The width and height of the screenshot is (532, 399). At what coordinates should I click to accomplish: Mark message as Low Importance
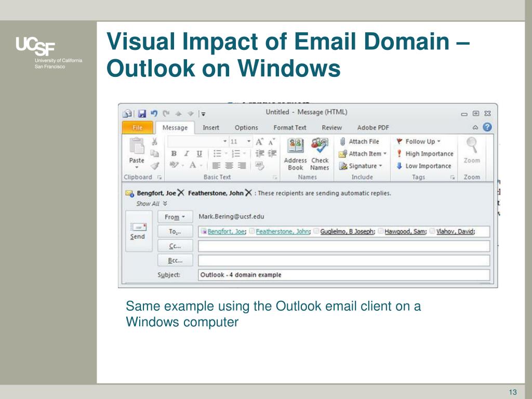tap(424, 166)
